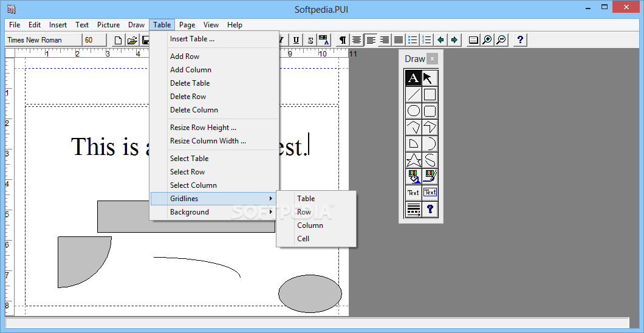
Task: Toggle bulleted list
Action: 413,40
